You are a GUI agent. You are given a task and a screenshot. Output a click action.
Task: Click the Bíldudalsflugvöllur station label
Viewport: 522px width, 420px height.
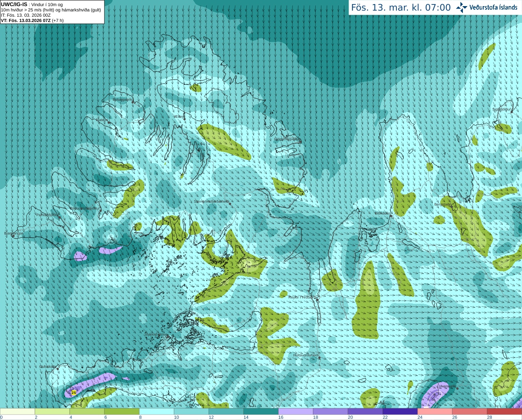[x=84, y=208]
